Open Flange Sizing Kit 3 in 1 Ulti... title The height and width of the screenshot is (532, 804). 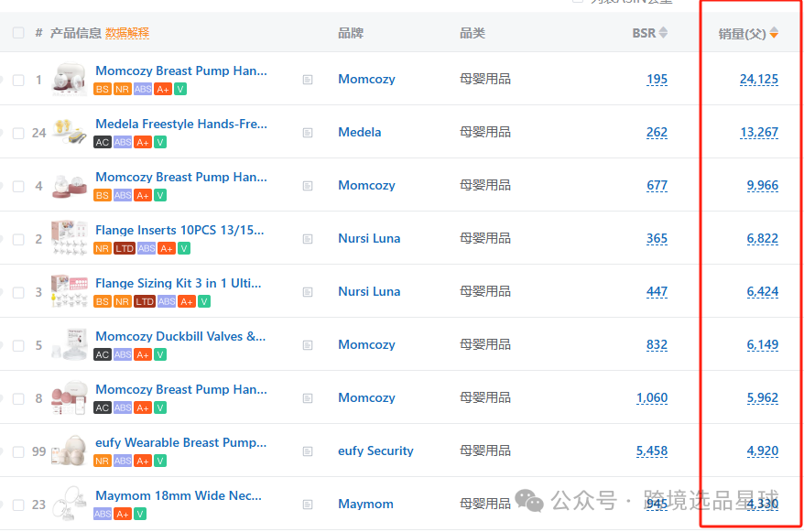pos(179,284)
